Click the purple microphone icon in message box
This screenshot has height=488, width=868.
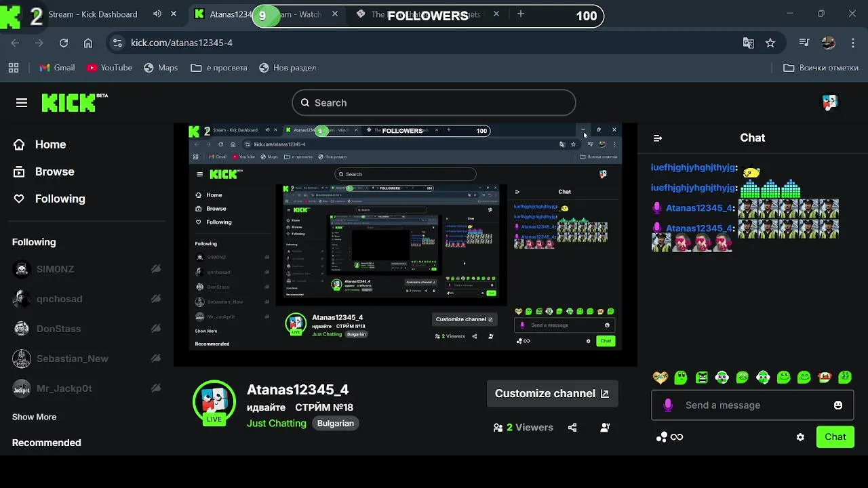coord(668,405)
